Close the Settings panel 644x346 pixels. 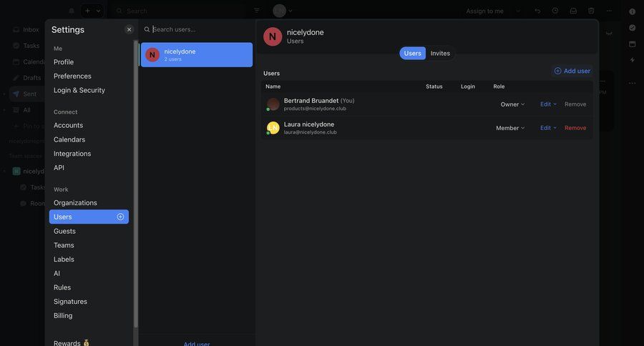click(x=129, y=29)
